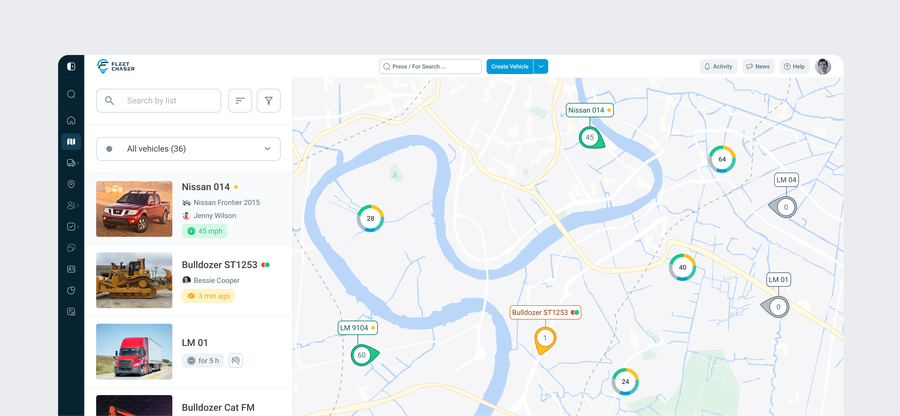This screenshot has height=416, width=900.
Task: Select the Nissan 014 list title
Action: 205,187
